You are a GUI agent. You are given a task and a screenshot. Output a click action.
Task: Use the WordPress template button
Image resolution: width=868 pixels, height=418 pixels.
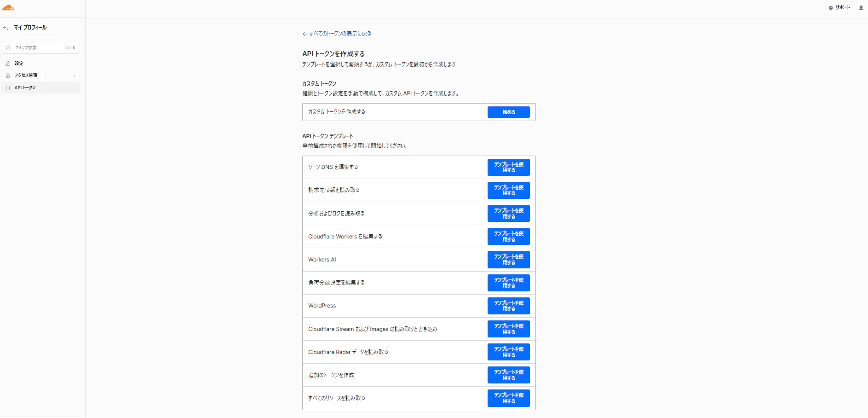(x=509, y=306)
